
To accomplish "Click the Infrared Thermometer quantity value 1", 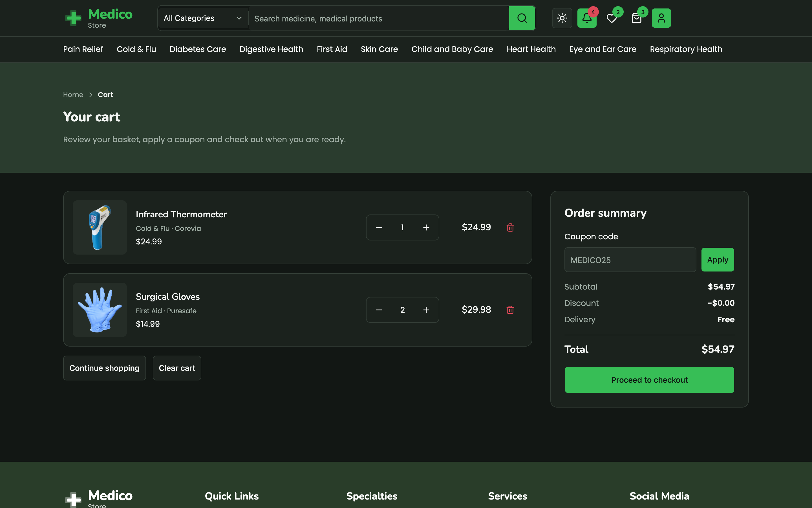I will click(x=402, y=227).
